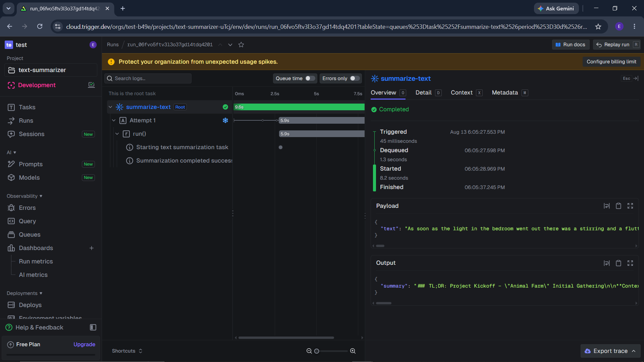Zoom out timeline magnifier icon

coord(309,351)
